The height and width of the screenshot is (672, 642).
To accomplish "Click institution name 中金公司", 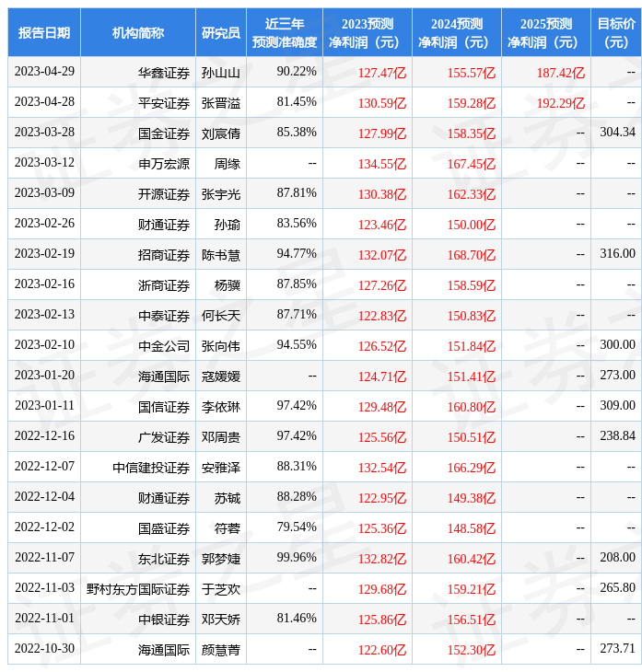I will pyautogui.click(x=164, y=346).
